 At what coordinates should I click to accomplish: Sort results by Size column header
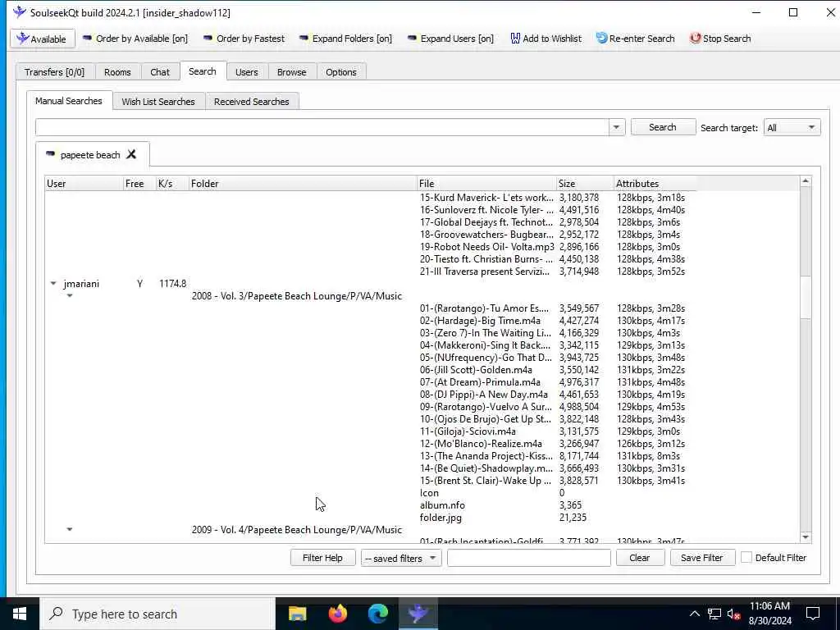[585, 183]
